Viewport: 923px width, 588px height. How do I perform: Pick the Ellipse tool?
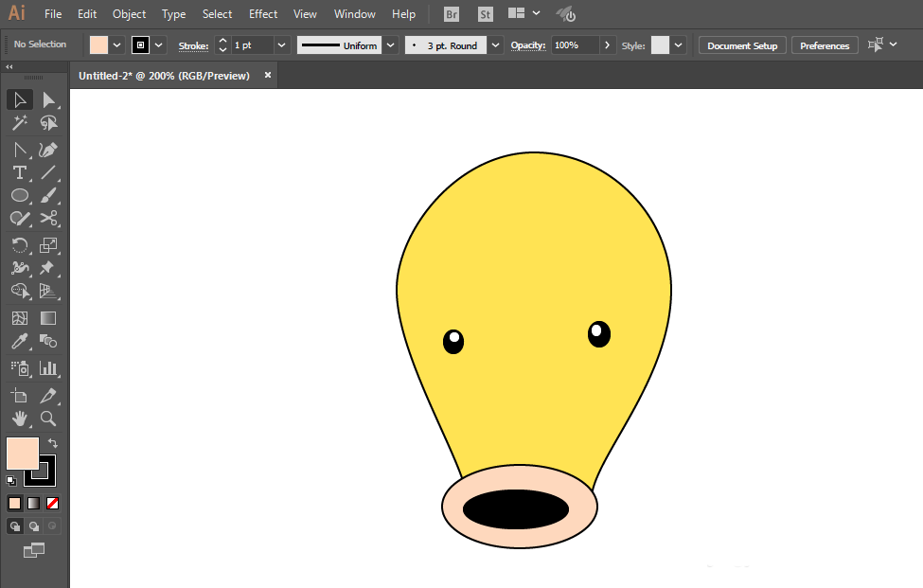click(x=19, y=196)
